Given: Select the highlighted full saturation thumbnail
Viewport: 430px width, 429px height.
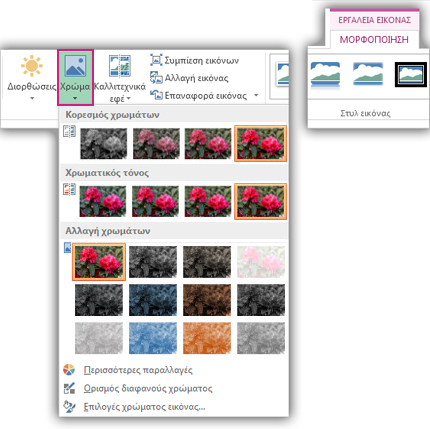Looking at the screenshot, I should tap(260, 143).
